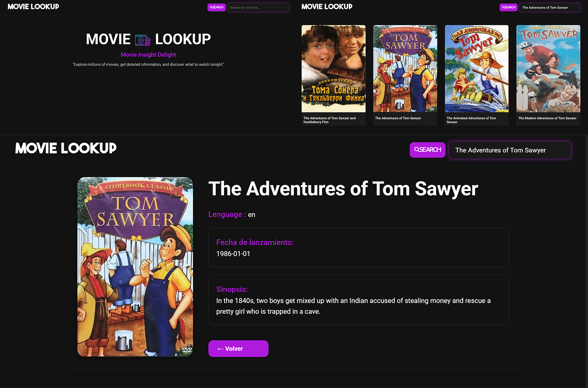Open the Russian Tom Sawyer and Huckleberry Finn poster
The height and width of the screenshot is (388, 588).
(x=333, y=69)
